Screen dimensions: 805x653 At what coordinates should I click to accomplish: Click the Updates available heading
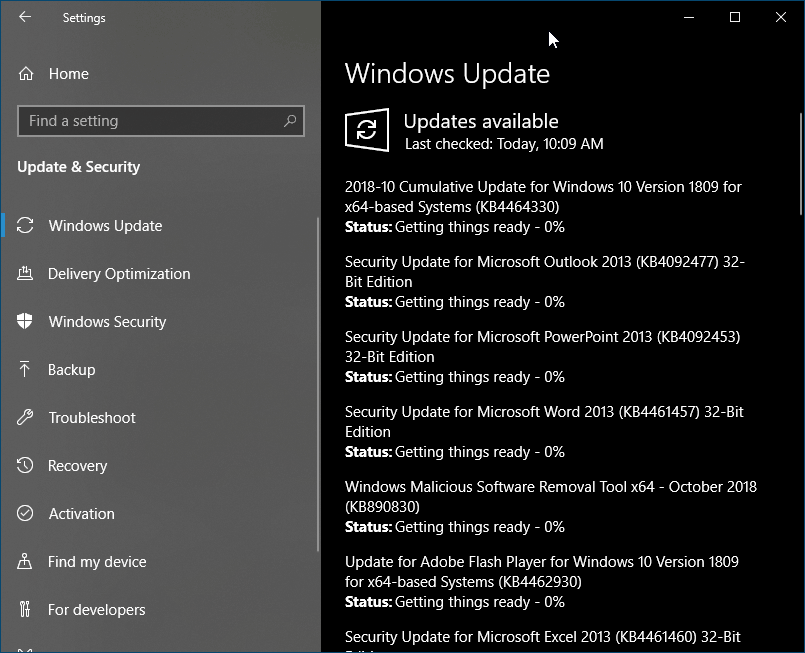pyautogui.click(x=481, y=121)
